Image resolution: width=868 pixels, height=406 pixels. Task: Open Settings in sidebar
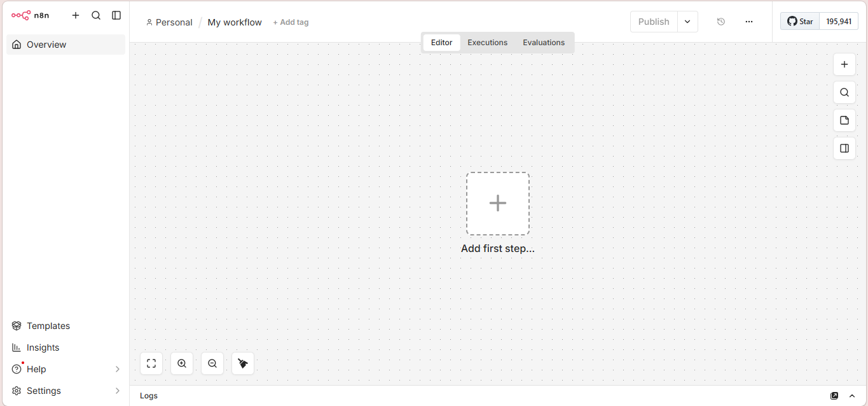[x=65, y=391]
